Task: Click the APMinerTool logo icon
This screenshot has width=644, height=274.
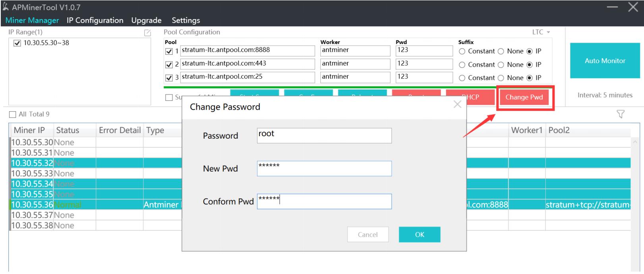Action: pos(6,7)
